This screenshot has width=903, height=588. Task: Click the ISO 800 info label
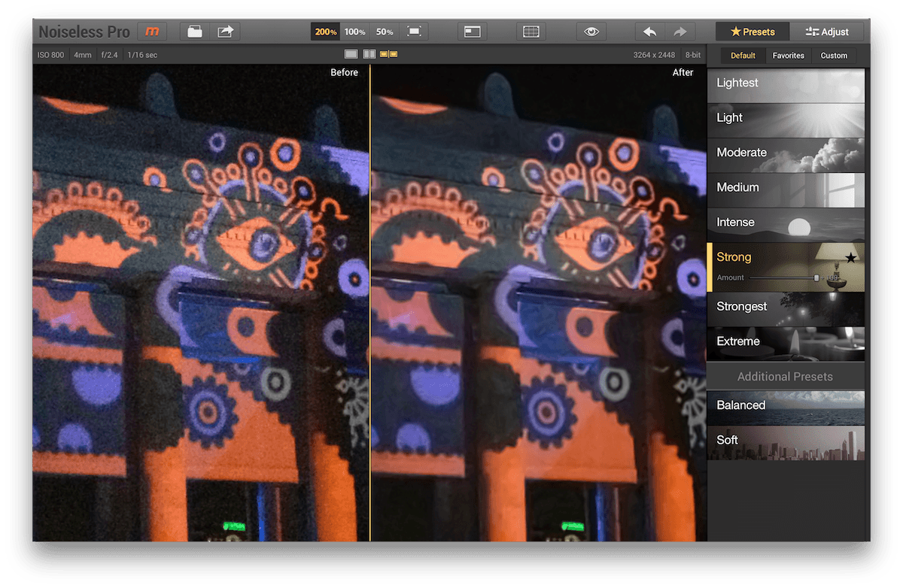click(x=51, y=55)
